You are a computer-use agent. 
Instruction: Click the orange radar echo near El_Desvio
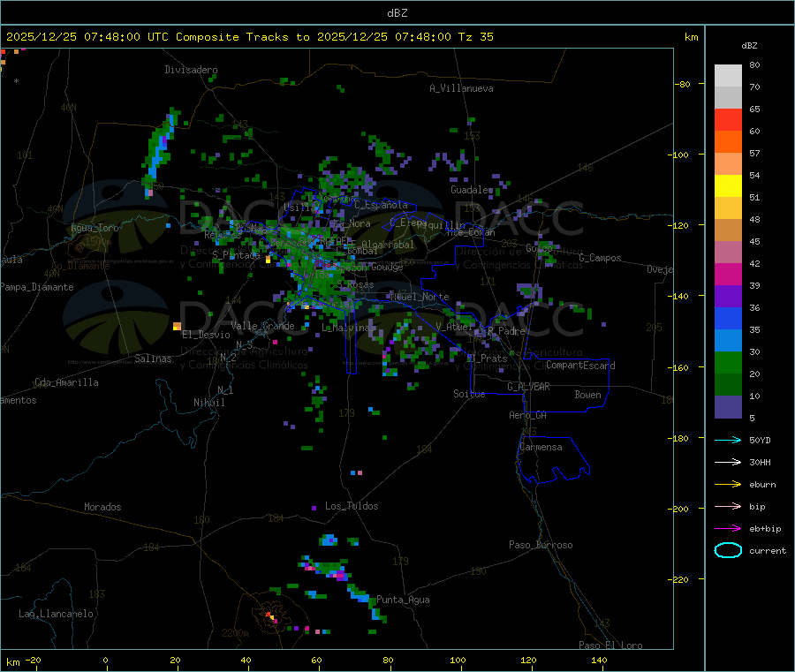tap(177, 326)
